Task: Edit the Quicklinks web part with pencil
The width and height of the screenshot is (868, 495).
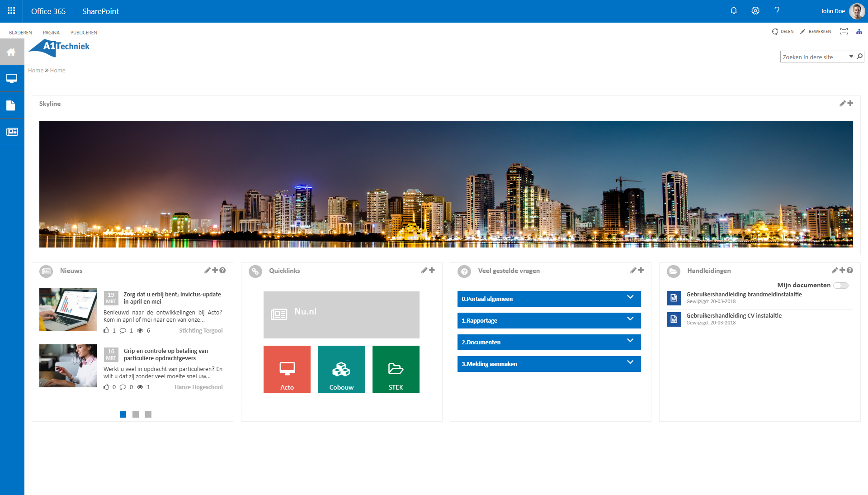Action: coord(424,271)
